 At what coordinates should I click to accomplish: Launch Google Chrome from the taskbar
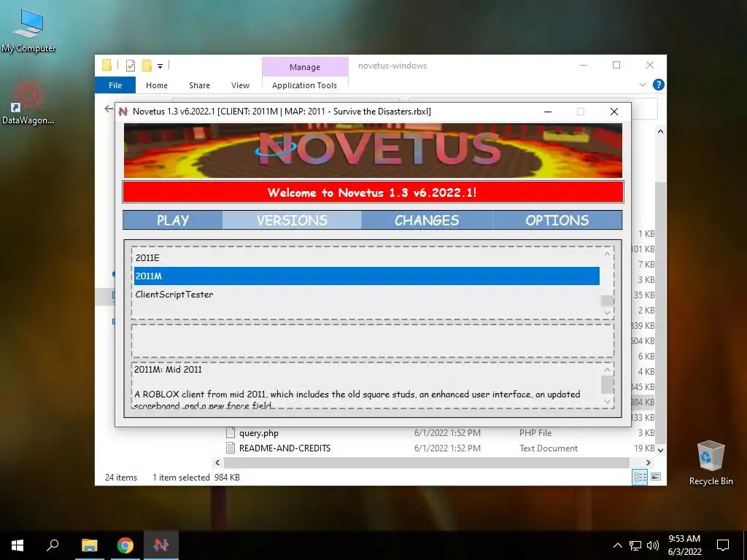(125, 545)
